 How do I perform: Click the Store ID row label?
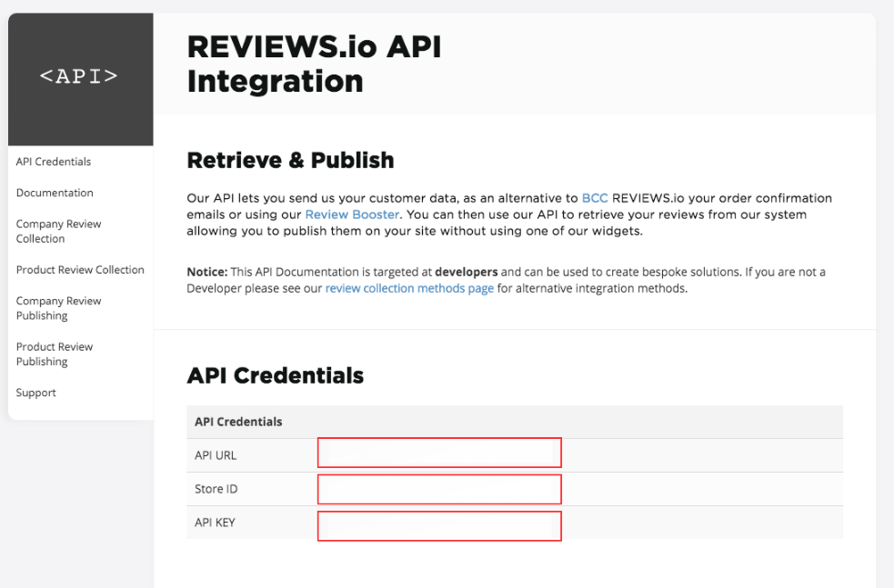click(x=216, y=489)
